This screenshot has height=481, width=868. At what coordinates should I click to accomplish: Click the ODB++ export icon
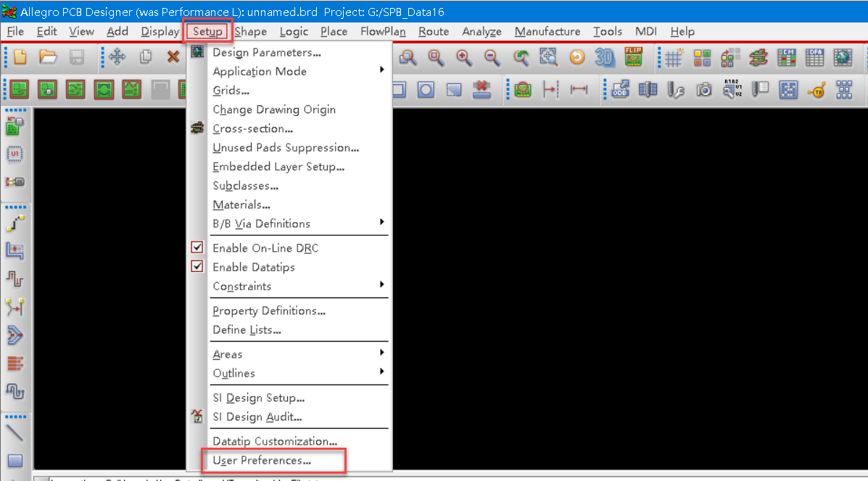tap(620, 89)
